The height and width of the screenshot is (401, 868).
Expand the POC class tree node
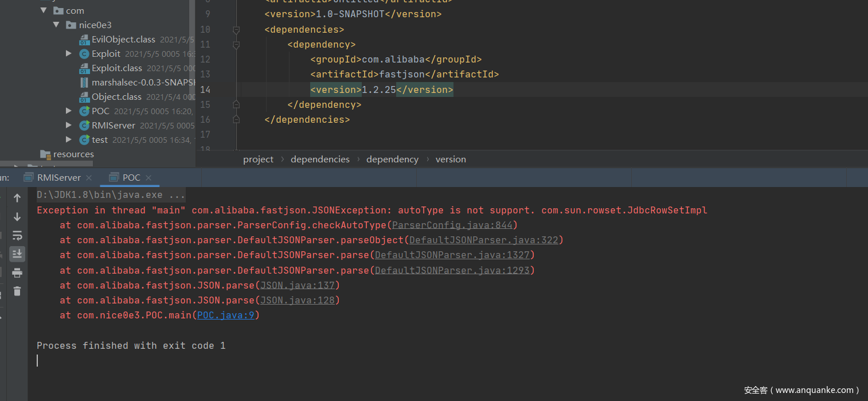click(x=69, y=111)
